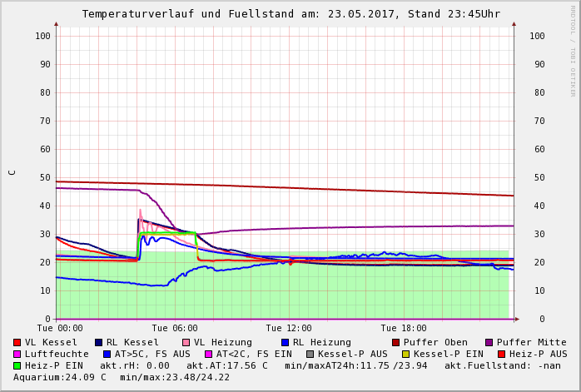The image size is (581, 392).
Task: Click the dark blue RL Kessel legend swatch
Action: pos(99,342)
